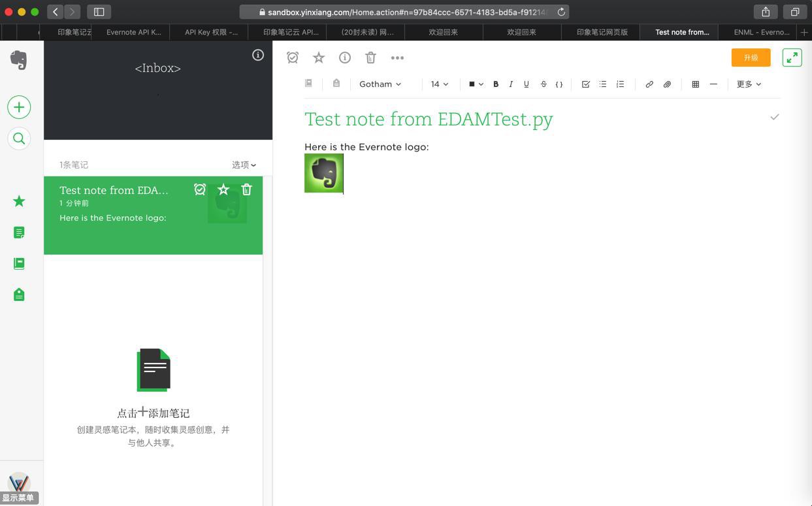This screenshot has height=506, width=812.
Task: Insert a checkbox to-do item
Action: point(585,84)
